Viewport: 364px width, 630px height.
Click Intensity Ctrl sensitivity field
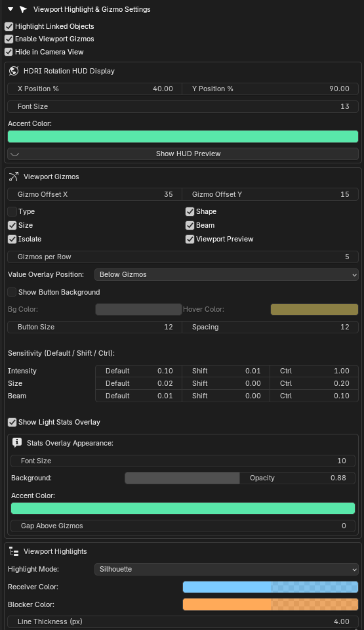coord(314,371)
